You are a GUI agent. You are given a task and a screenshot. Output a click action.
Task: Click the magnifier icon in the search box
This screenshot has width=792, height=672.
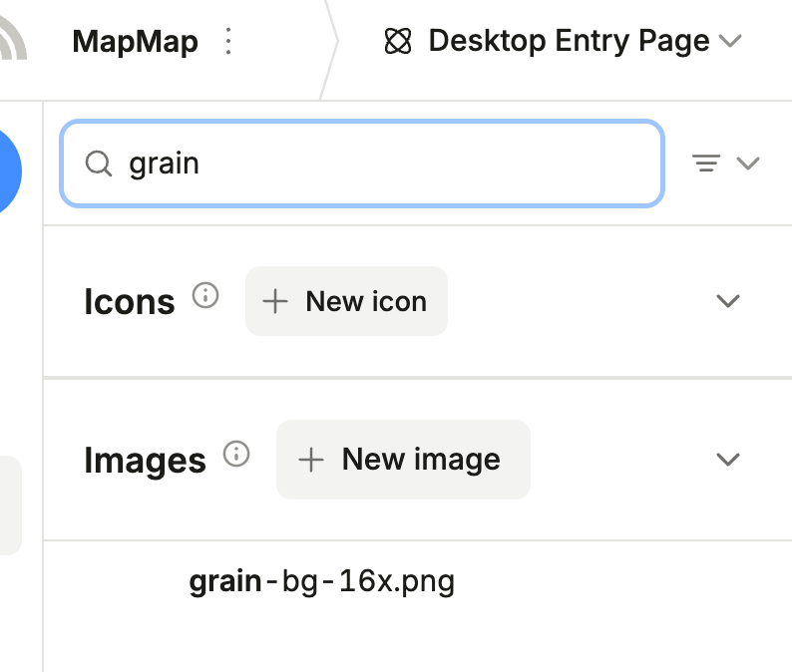tap(98, 164)
